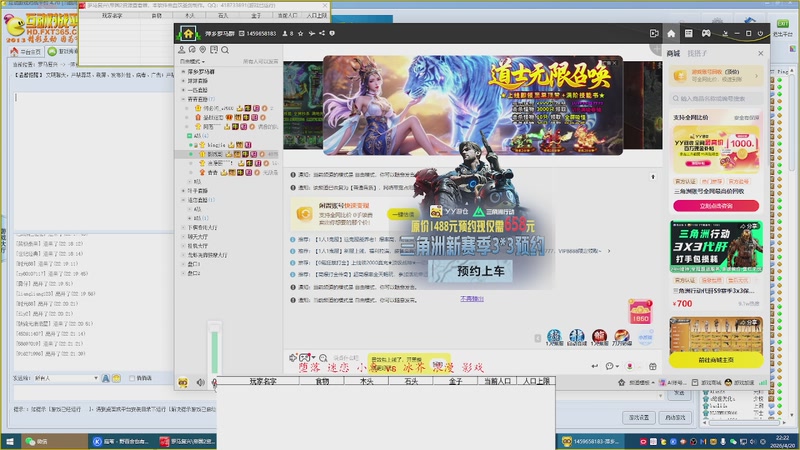Expand the 排排套路 sub-channel
This screenshot has width=800, height=450.
(x=184, y=81)
